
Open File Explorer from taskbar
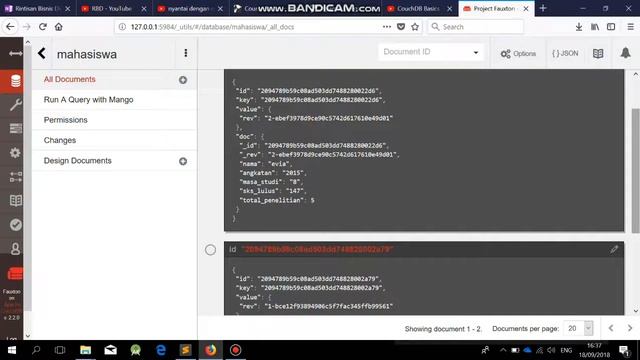click(x=85, y=350)
